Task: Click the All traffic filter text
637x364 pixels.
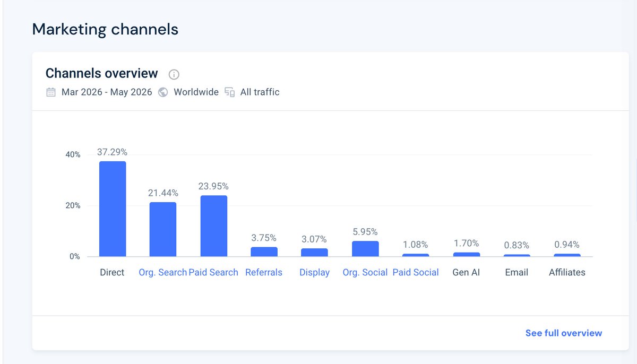Action: tap(260, 92)
